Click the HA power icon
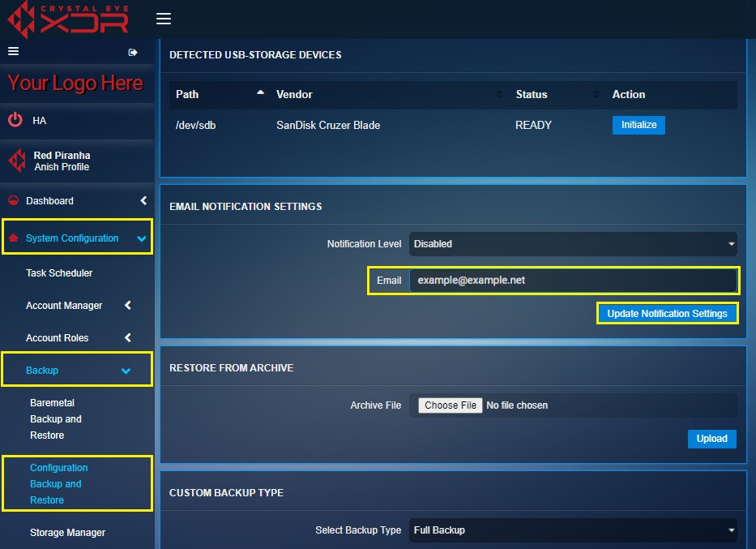Viewport: 756px width, 549px height. pyautogui.click(x=15, y=120)
